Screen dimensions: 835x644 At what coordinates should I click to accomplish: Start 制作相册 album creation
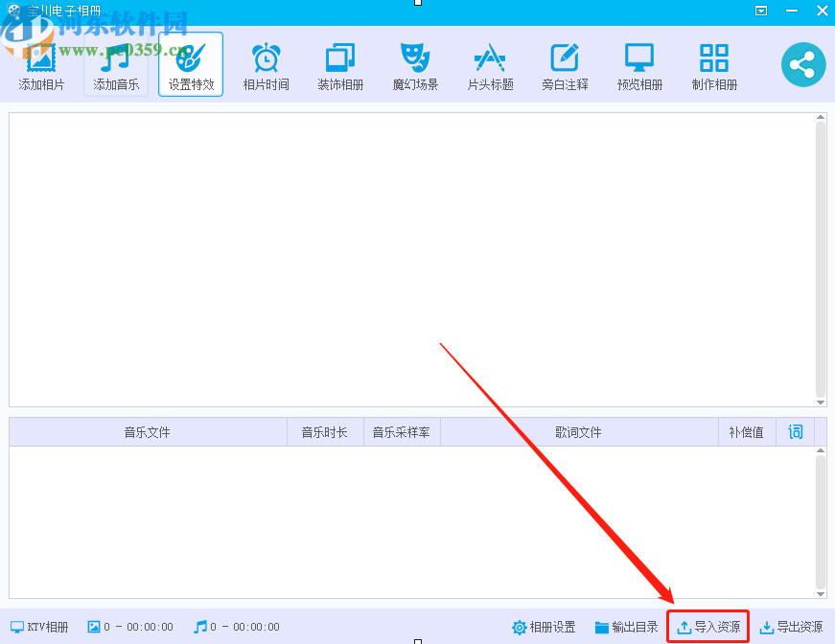tap(714, 65)
